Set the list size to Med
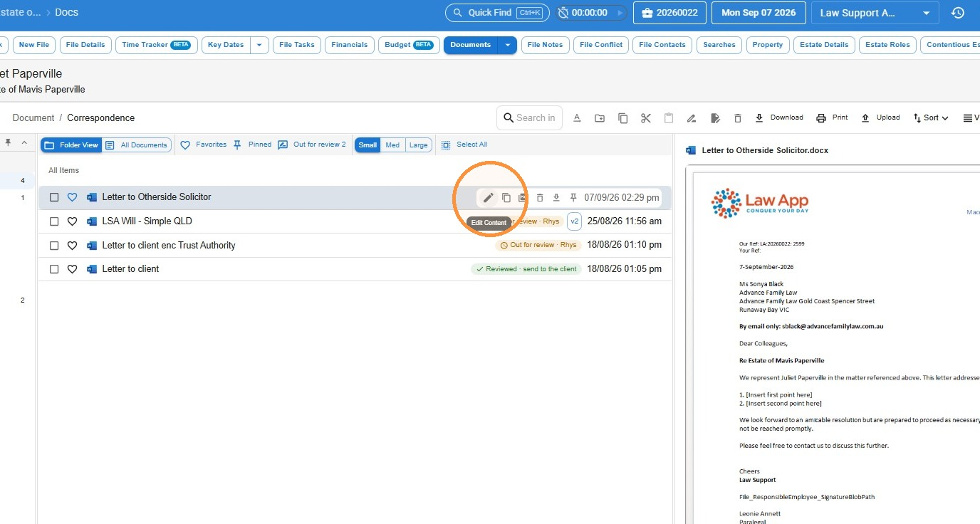The width and height of the screenshot is (980, 524). 392,145
